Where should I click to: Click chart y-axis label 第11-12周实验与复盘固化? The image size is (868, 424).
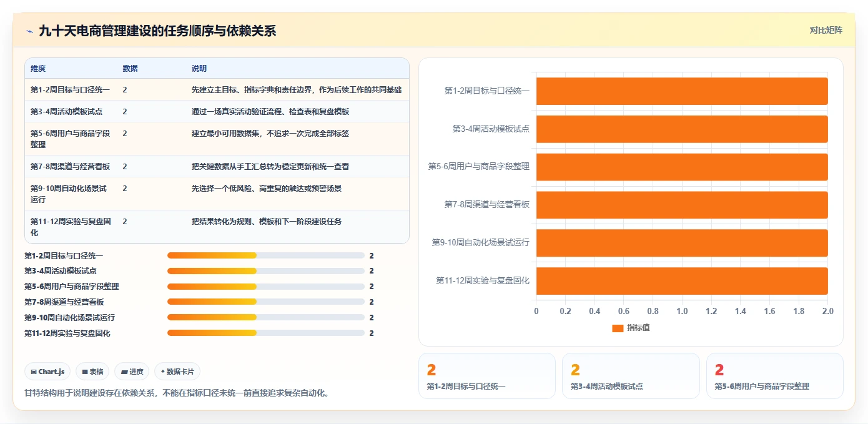coord(483,280)
